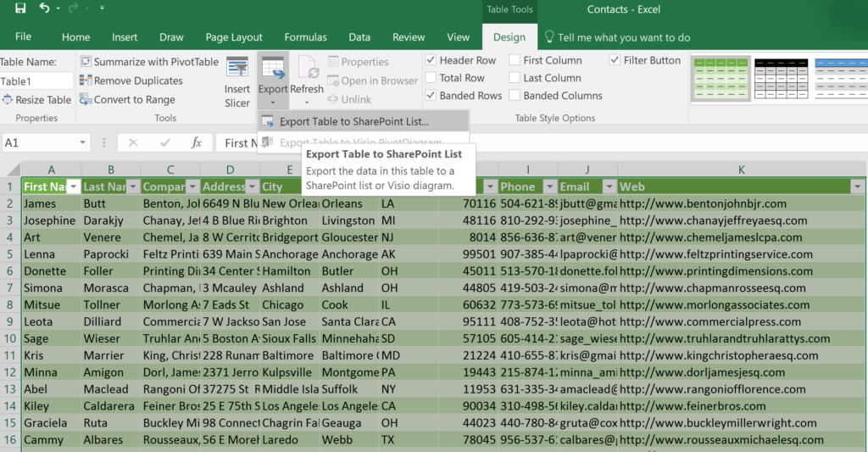868x452 pixels.
Task: Open the File menu
Action: [x=23, y=36]
